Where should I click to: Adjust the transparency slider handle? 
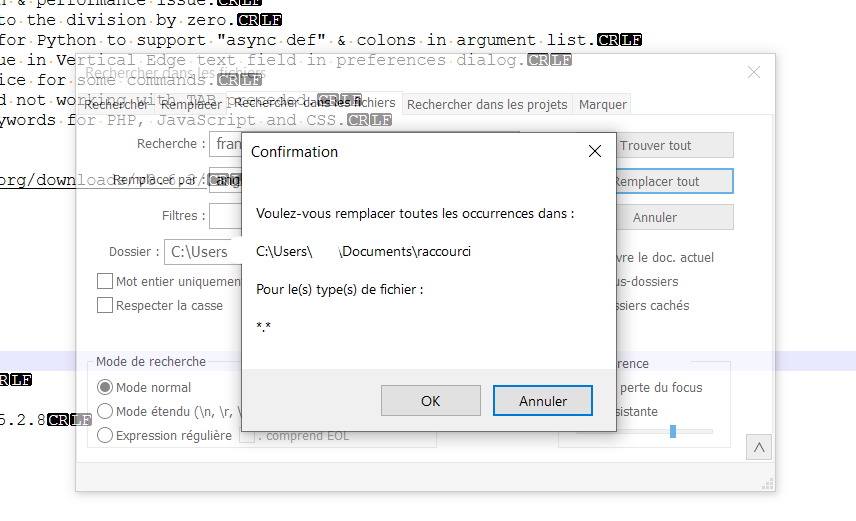673,431
